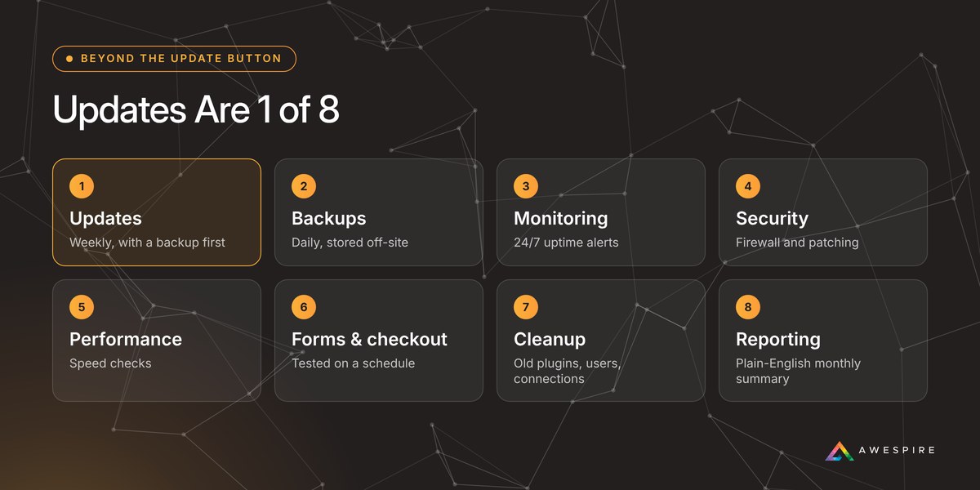Select the Monitoring card title
980x490 pixels.
coord(561,219)
